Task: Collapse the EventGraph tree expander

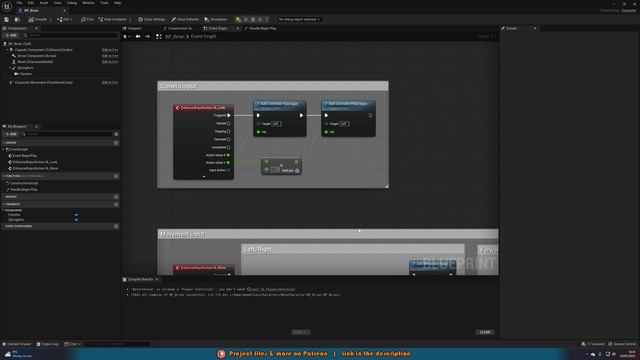Action: pos(4,149)
